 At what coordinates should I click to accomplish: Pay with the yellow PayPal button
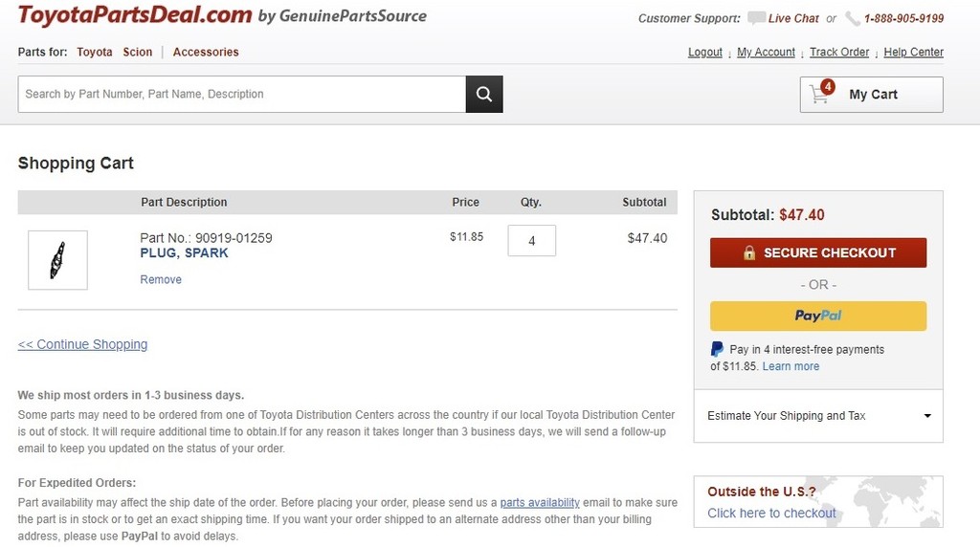(818, 316)
